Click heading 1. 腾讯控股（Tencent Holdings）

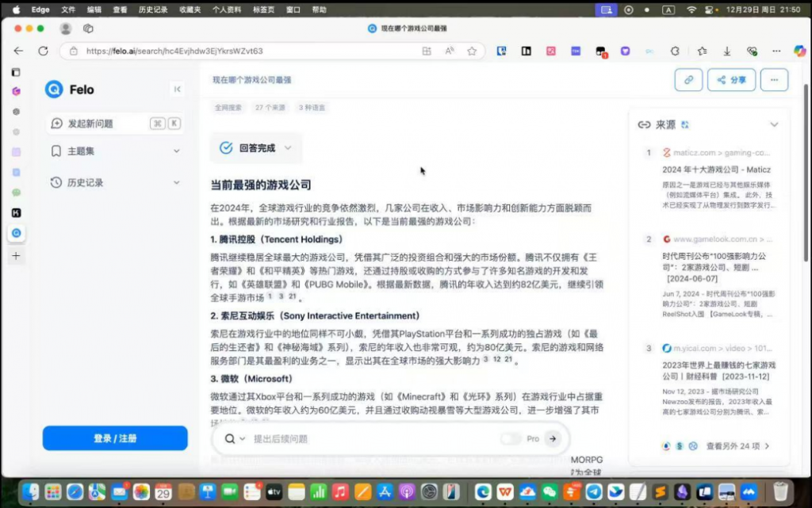click(x=277, y=239)
